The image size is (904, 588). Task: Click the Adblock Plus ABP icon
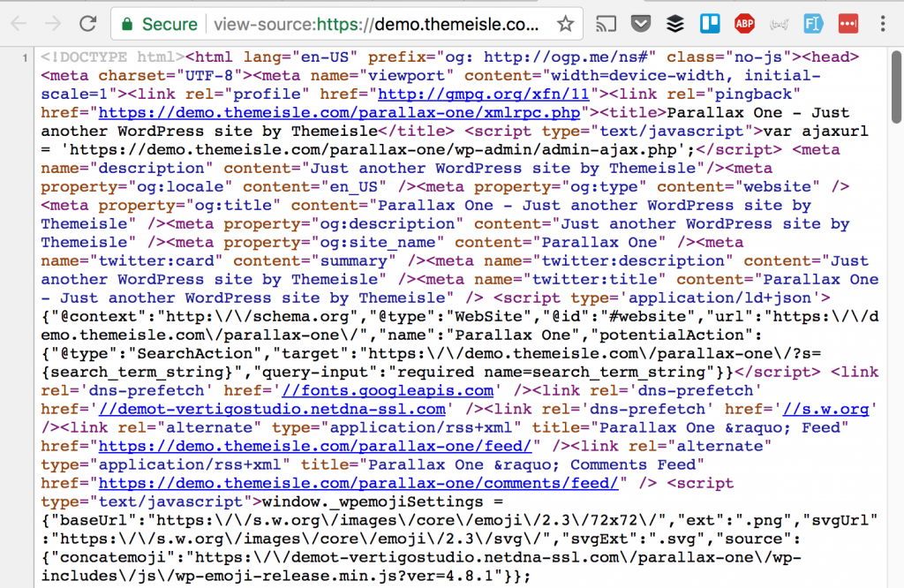click(744, 23)
